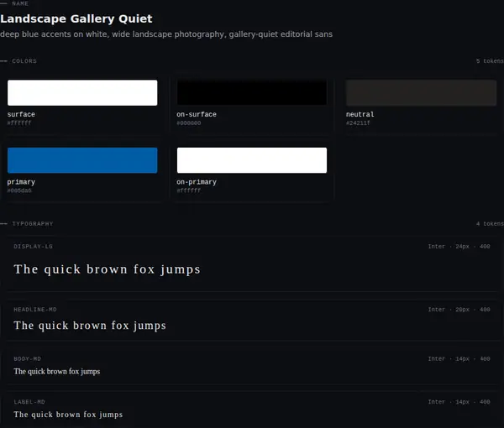This screenshot has height=428, width=504.
Task: Click the DISPLAY-LG sample sentence
Action: (x=107, y=269)
